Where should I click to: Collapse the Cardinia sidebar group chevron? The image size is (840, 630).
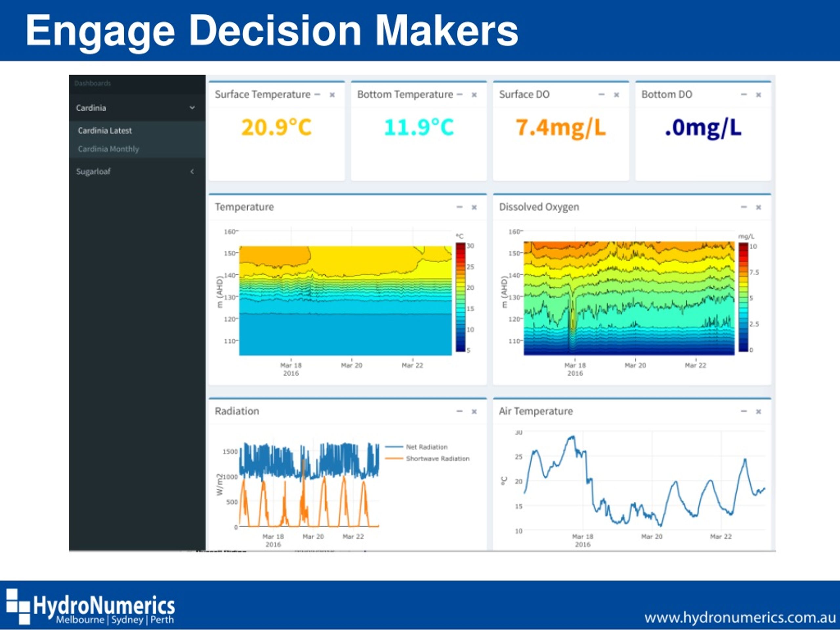pos(192,108)
